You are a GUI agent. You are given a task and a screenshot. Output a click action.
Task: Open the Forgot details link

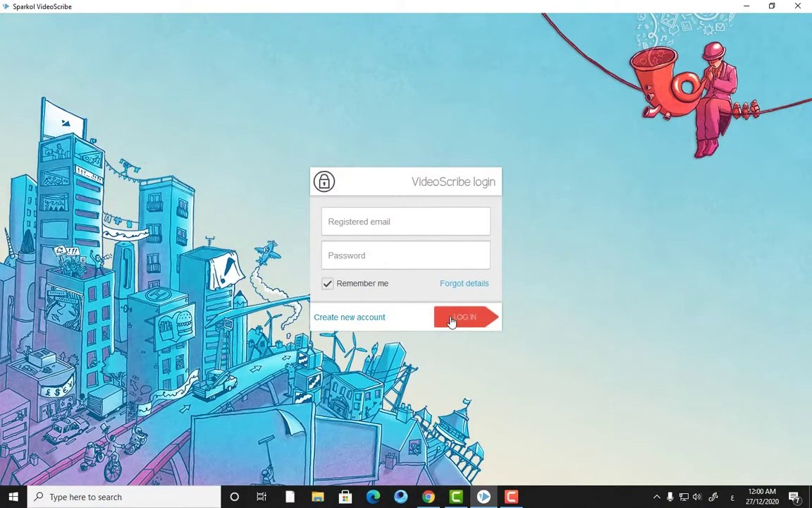click(x=464, y=284)
